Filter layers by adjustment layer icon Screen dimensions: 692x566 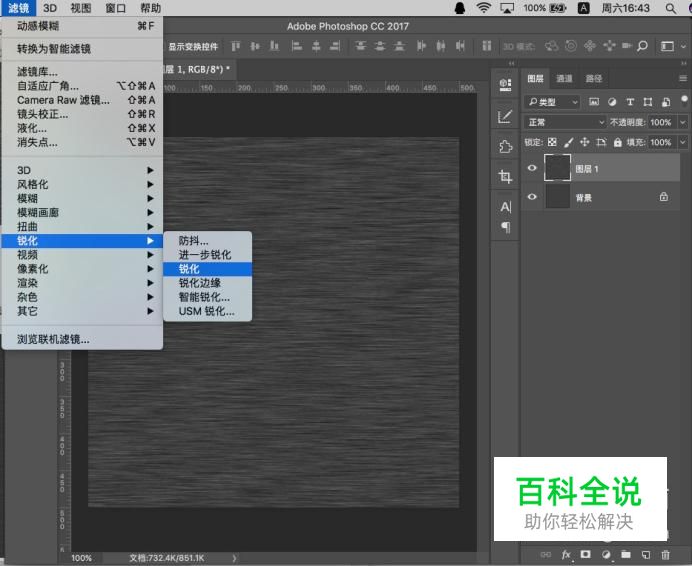612,102
